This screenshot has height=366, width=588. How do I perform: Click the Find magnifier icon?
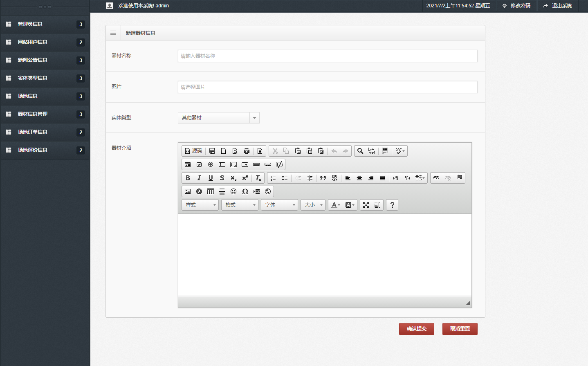pyautogui.click(x=360, y=151)
